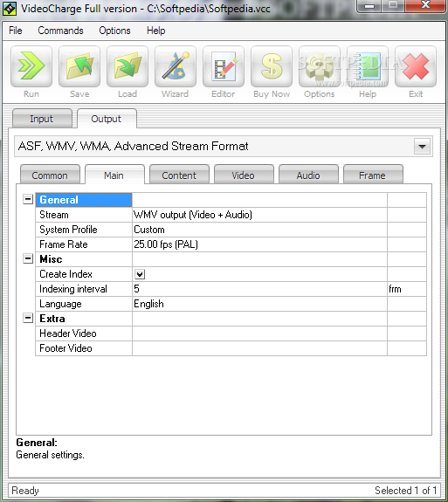Image resolution: width=448 pixels, height=502 pixels.
Task: Collapse the Extra group
Action: (28, 318)
